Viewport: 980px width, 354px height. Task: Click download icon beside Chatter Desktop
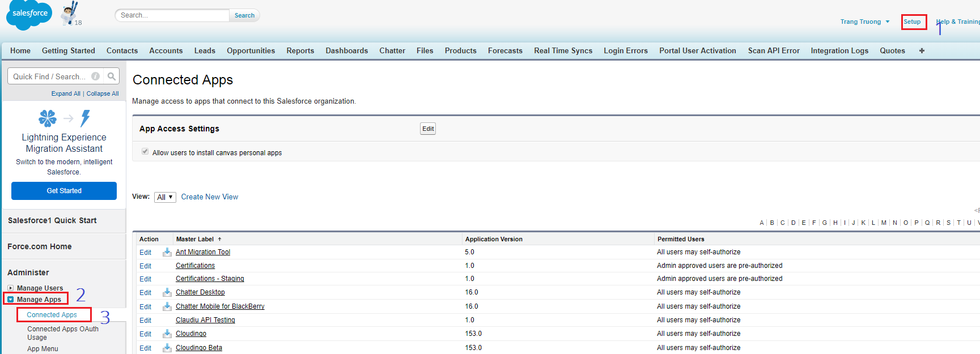[x=167, y=292]
